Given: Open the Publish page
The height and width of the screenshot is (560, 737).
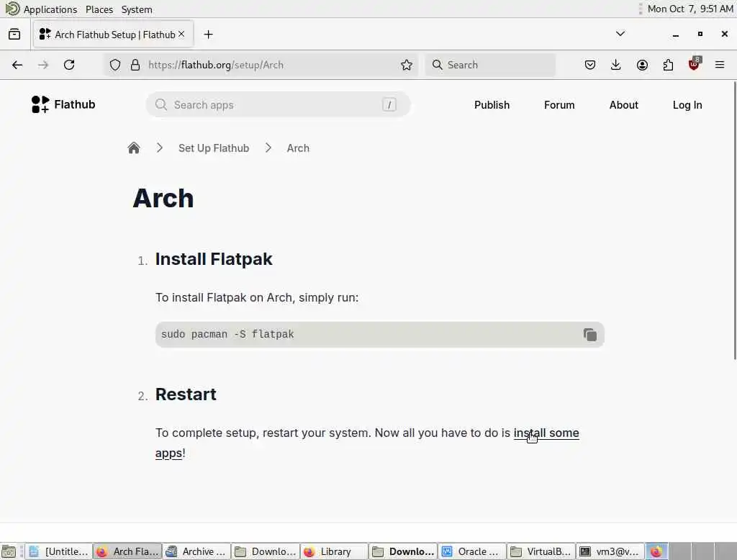Looking at the screenshot, I should [492, 105].
